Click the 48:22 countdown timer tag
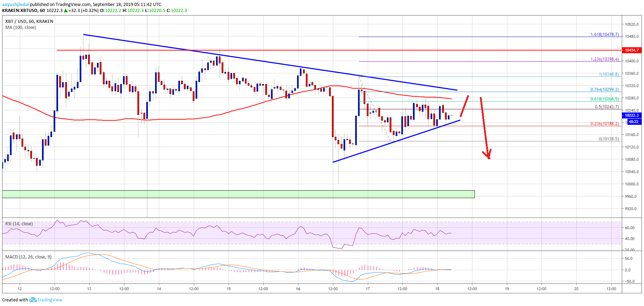Screen dimensions: 644x306 click(634, 122)
